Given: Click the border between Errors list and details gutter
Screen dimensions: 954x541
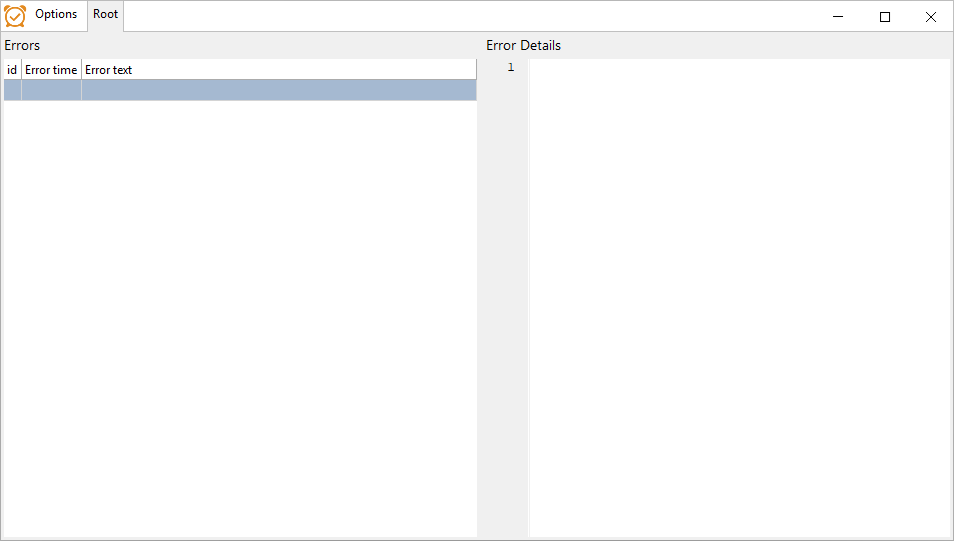Looking at the screenshot, I should [x=478, y=298].
